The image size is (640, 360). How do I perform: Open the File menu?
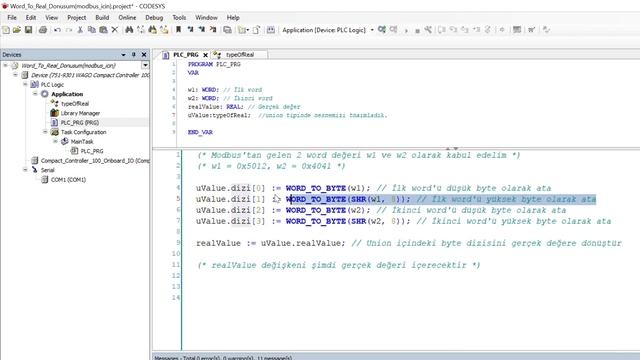click(x=12, y=18)
